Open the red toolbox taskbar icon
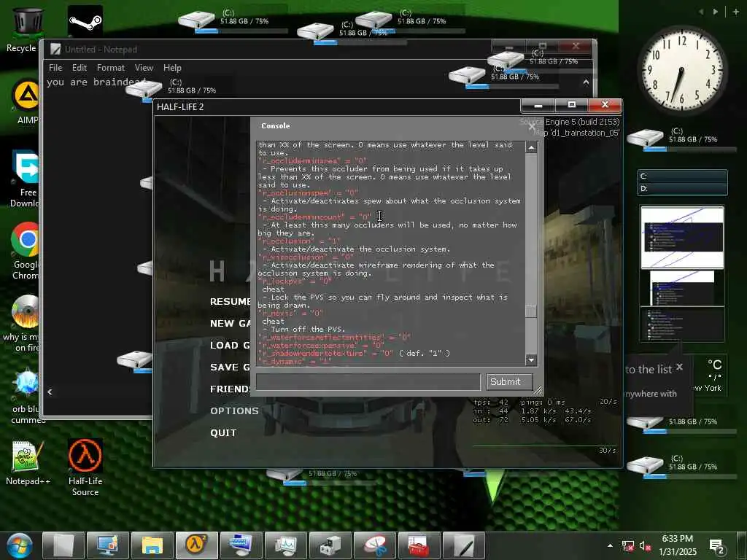Viewport: 747px width, 560px height. 419,545
